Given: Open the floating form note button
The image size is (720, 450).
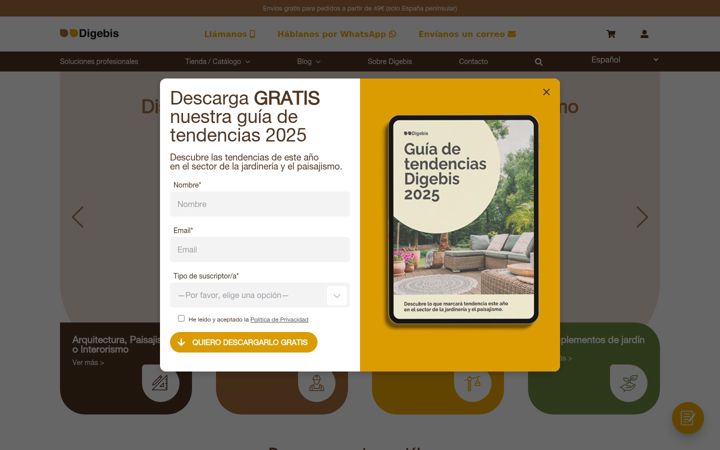Looking at the screenshot, I should tap(687, 418).
